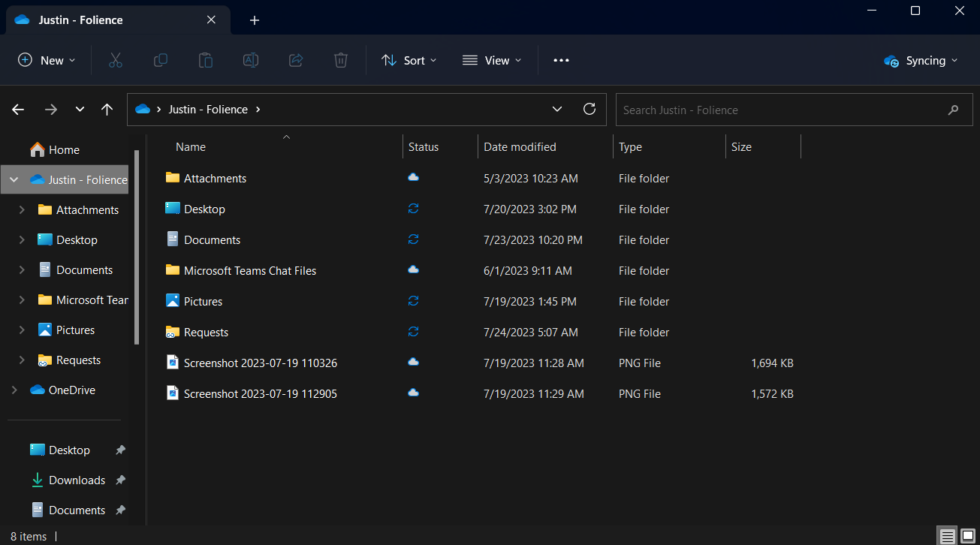Click the sync status icon for Documents row
The width and height of the screenshot is (980, 545).
tap(413, 239)
